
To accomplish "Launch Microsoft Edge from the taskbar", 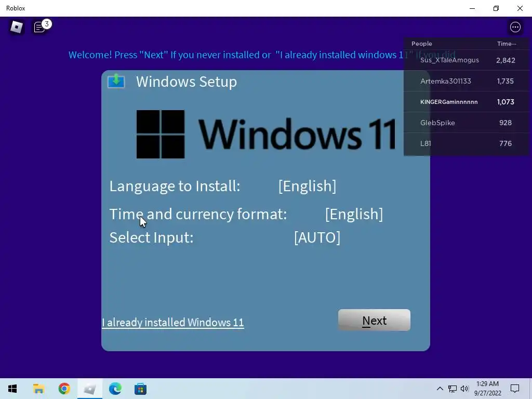I will pyautogui.click(x=115, y=389).
